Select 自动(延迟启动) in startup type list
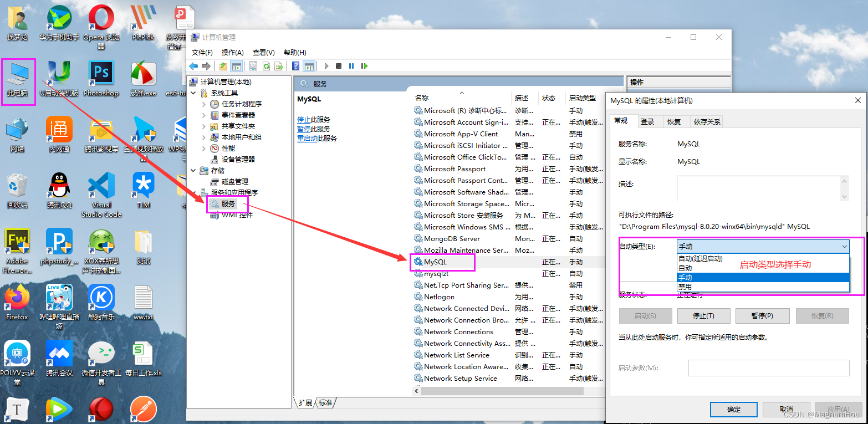The image size is (868, 424). [x=763, y=259]
